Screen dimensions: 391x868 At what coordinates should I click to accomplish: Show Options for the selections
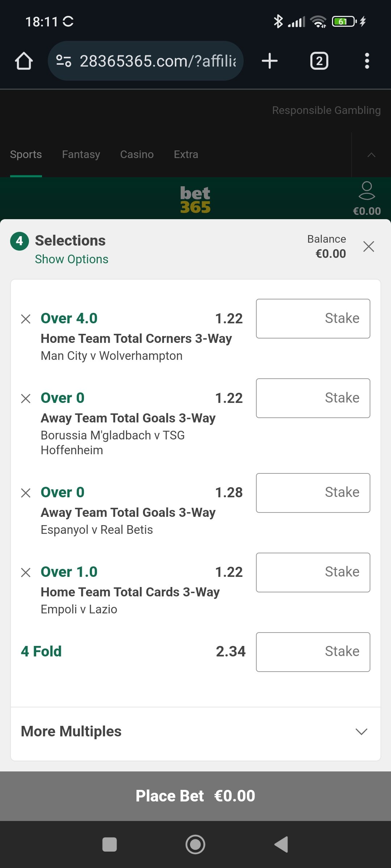pos(72,259)
